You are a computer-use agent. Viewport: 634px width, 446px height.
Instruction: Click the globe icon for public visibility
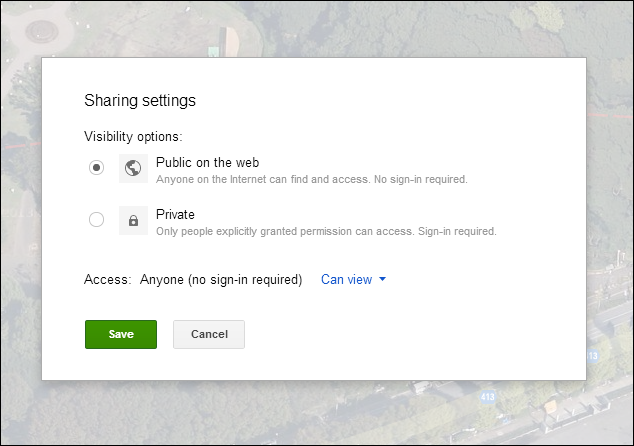click(133, 168)
